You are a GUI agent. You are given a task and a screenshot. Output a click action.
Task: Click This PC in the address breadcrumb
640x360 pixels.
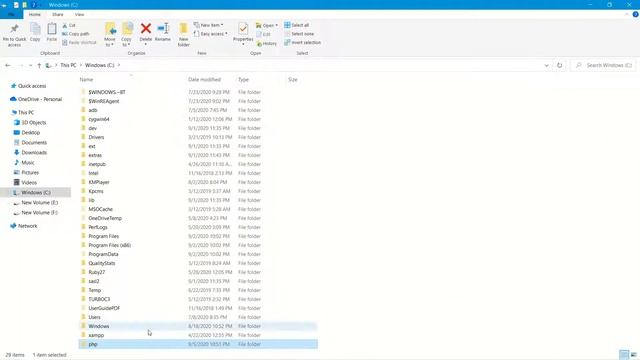[68, 65]
